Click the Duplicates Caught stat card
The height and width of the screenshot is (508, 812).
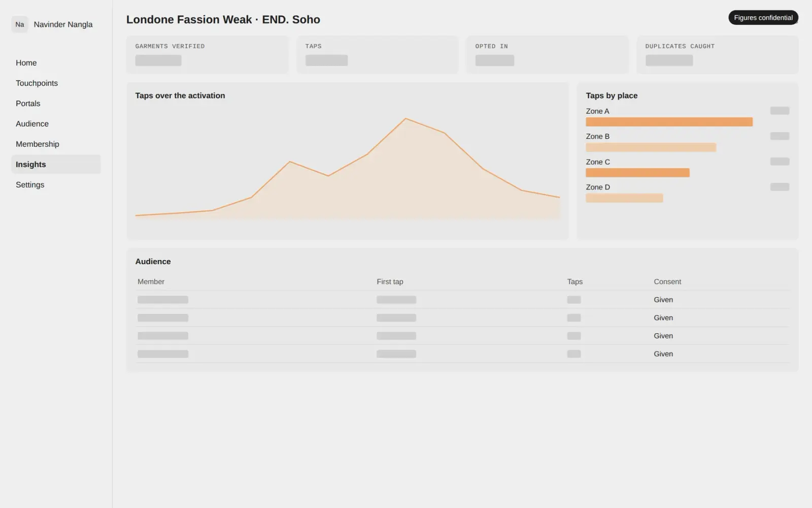718,55
